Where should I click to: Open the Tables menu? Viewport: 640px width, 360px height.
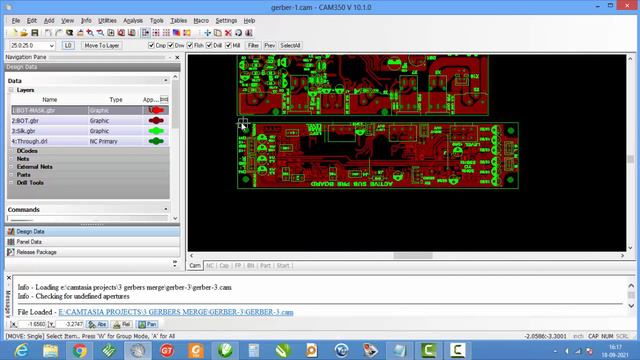tap(179, 20)
